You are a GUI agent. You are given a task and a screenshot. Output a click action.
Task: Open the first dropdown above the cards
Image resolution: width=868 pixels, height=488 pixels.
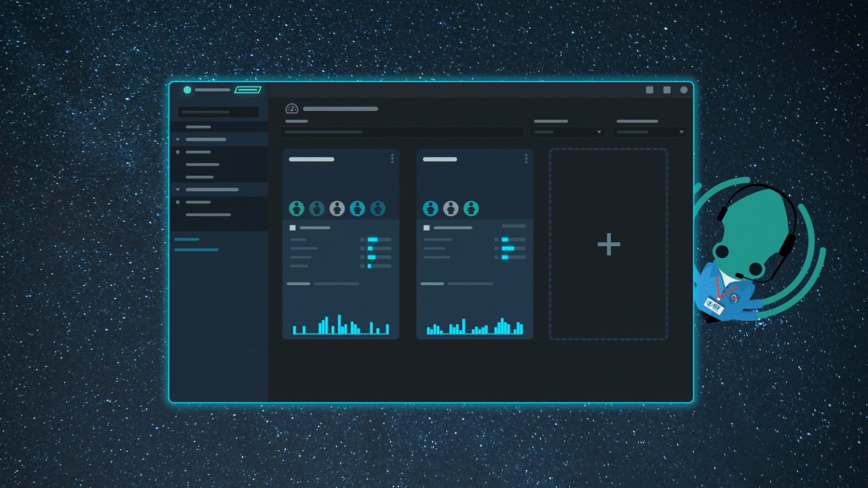pyautogui.click(x=567, y=132)
